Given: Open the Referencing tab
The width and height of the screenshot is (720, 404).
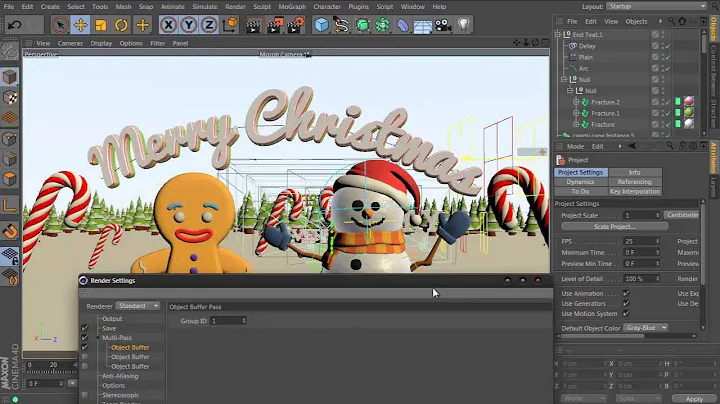Looking at the screenshot, I should pyautogui.click(x=635, y=182).
